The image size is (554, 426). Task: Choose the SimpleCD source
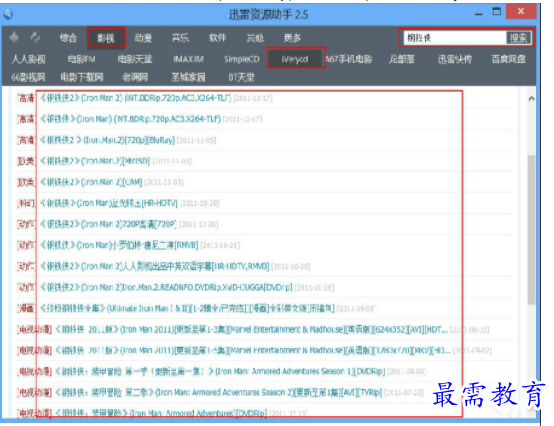[x=242, y=59]
